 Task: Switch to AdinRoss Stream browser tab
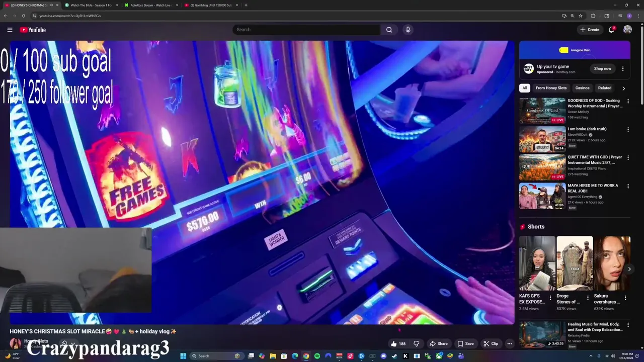pos(151,5)
